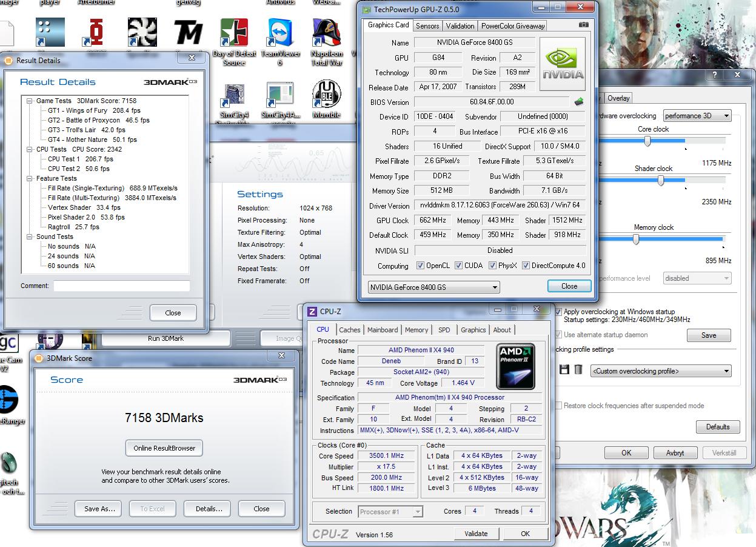Close the GPU-Z window with the Close button

(x=569, y=286)
